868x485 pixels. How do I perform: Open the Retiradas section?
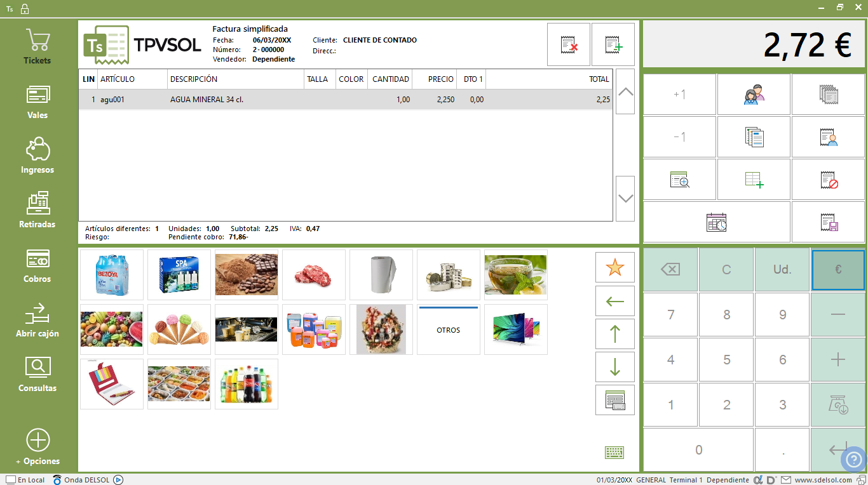click(x=37, y=211)
